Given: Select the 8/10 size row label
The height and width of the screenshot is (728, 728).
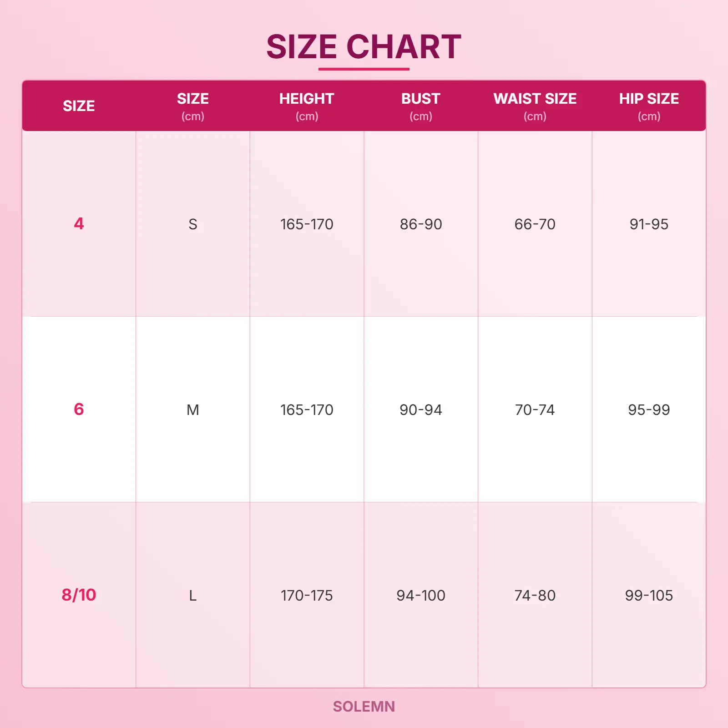Looking at the screenshot, I should pyautogui.click(x=79, y=595).
